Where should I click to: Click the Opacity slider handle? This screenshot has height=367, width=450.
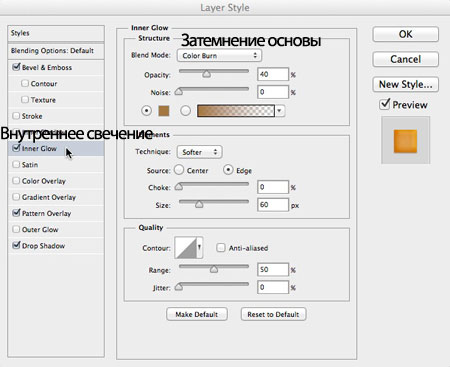[207, 74]
